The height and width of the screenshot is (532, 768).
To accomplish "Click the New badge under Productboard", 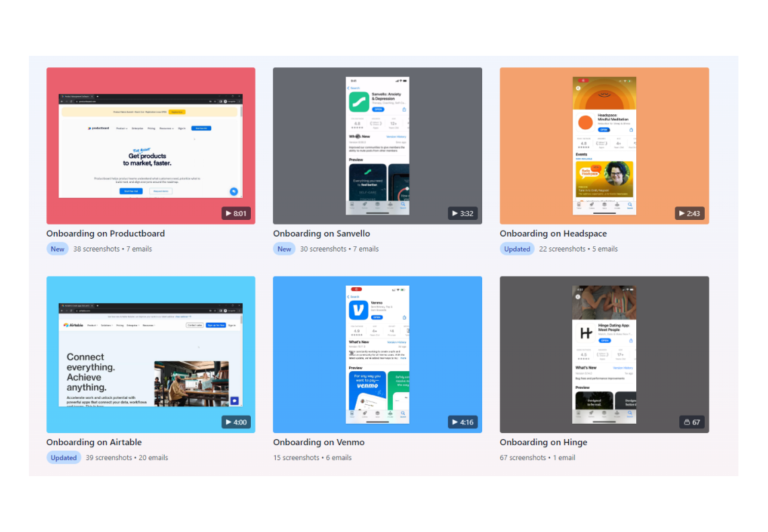I will click(x=57, y=249).
